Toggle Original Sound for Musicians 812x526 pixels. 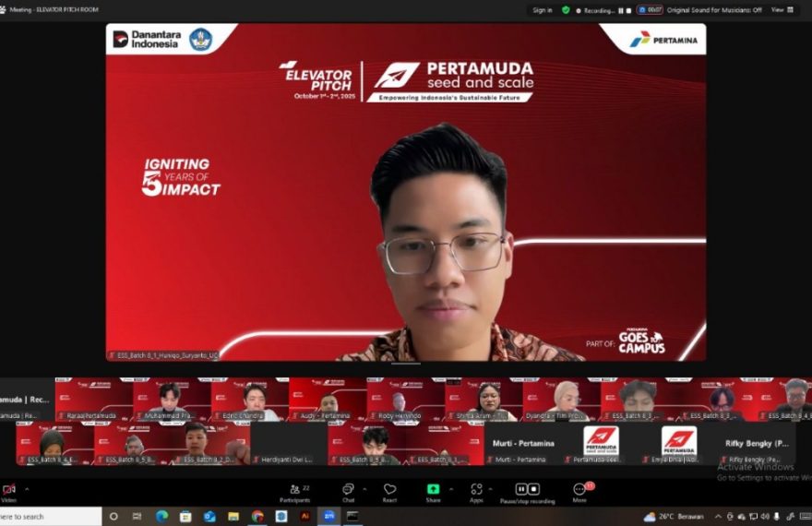pos(714,10)
